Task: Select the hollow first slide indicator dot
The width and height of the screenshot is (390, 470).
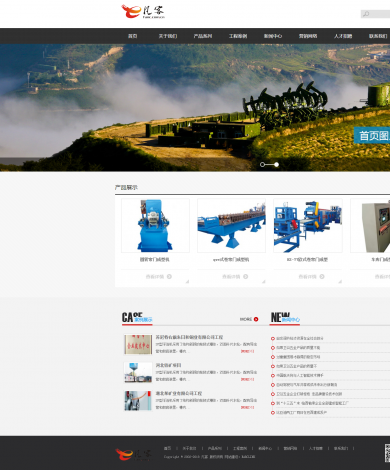Action: (x=262, y=164)
